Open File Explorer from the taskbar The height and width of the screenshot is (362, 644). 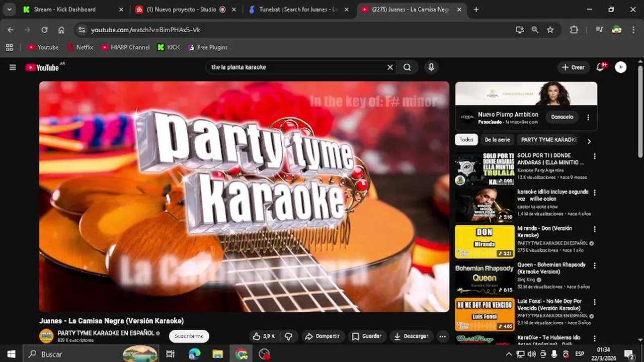[218, 354]
